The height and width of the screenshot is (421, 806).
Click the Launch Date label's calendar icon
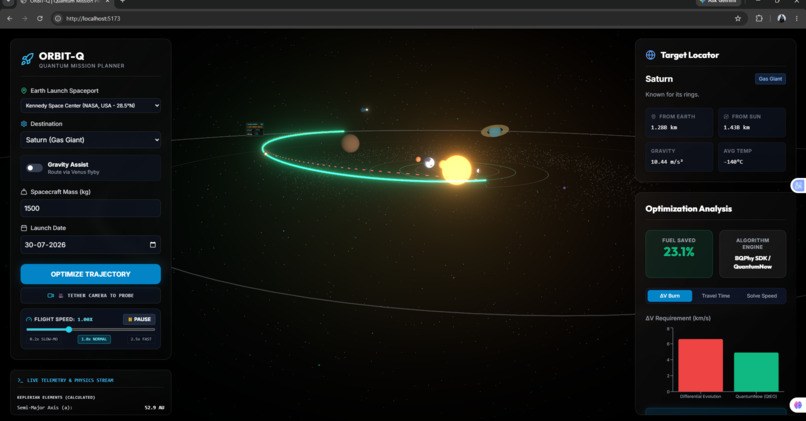pos(24,228)
